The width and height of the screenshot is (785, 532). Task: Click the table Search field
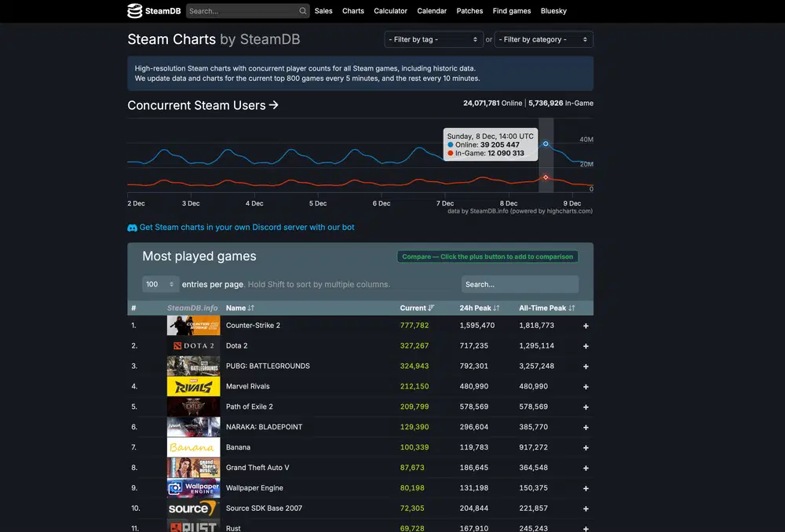[x=520, y=284]
